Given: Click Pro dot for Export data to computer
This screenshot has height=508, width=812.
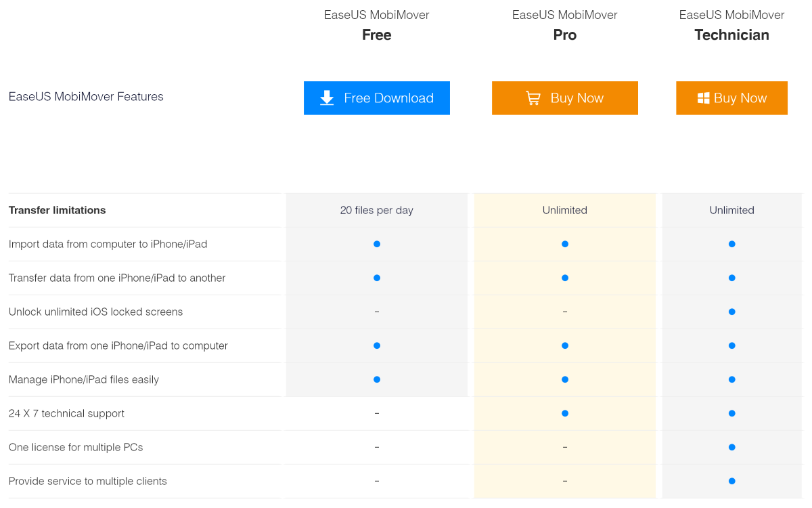Looking at the screenshot, I should [564, 345].
